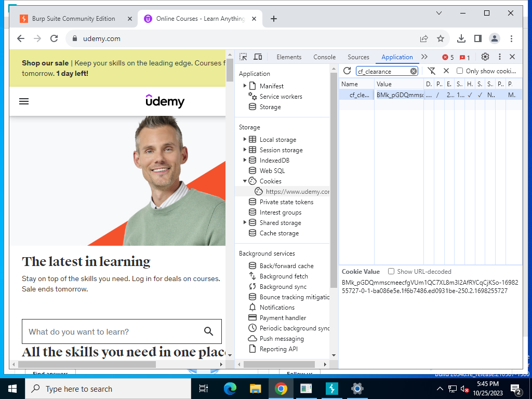Sort cookies by the Name column header
This screenshot has width=532, height=399.
point(356,84)
